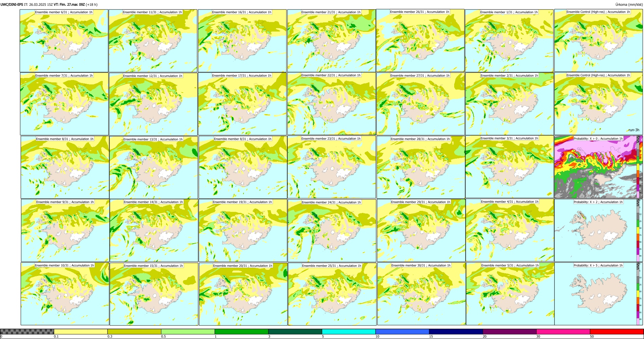Click the 'Úrkoma (mm/klst)' unit text
This screenshot has width=644, height=339.
point(629,4)
